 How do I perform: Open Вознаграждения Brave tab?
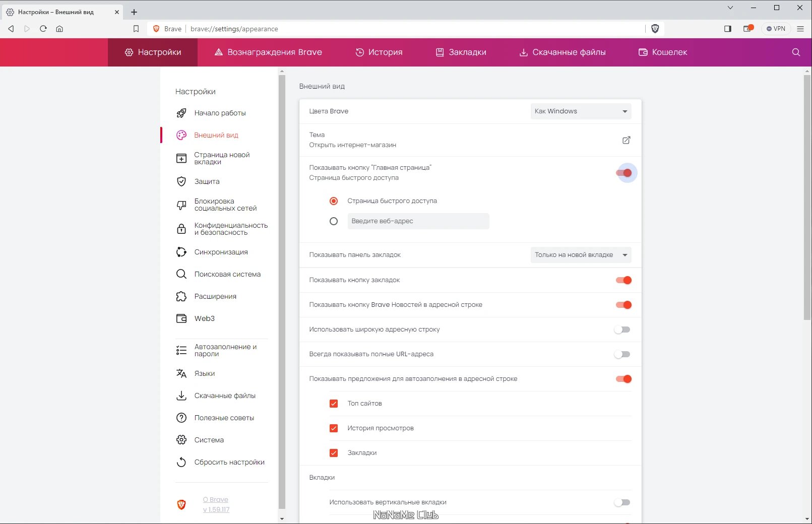point(268,52)
